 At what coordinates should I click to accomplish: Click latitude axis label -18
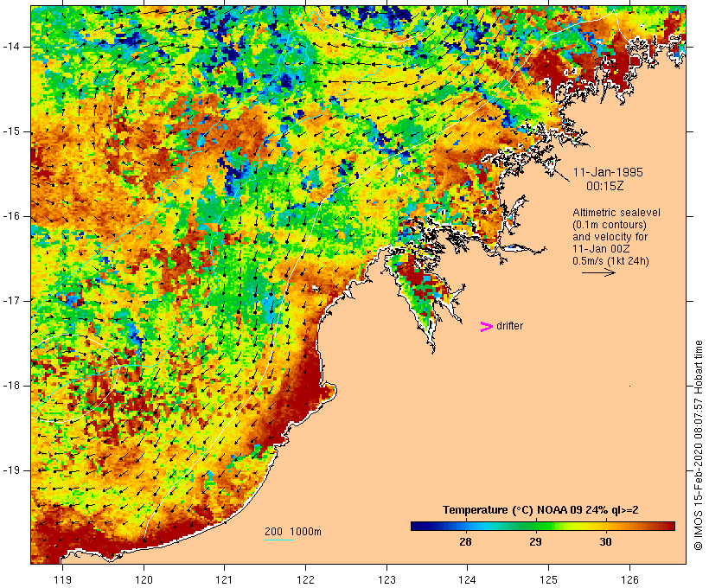coord(11,386)
